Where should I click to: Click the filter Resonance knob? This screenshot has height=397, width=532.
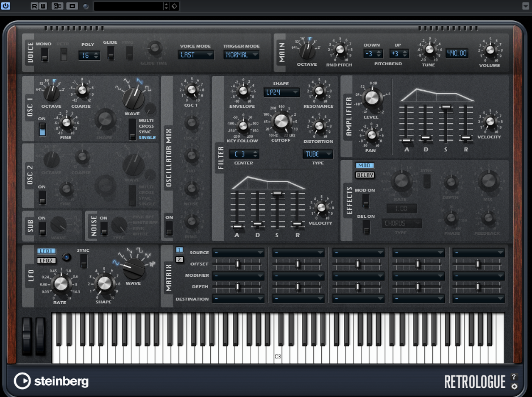pyautogui.click(x=319, y=91)
